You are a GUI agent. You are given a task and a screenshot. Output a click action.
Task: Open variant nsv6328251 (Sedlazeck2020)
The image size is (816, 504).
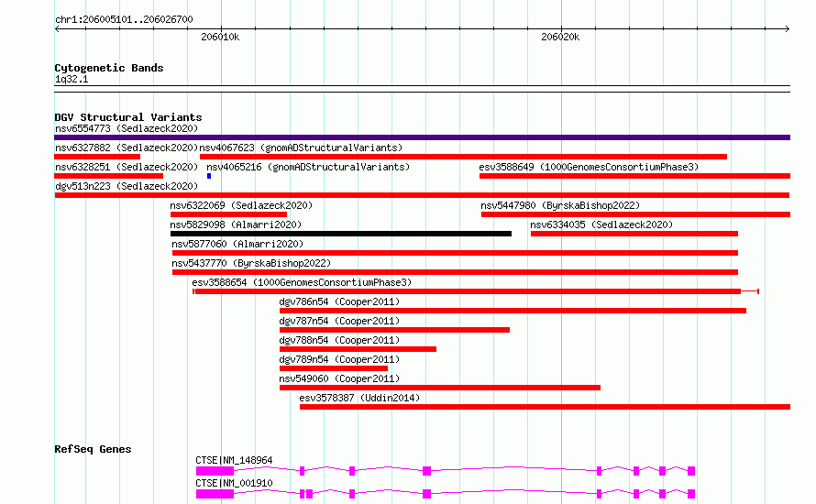[127, 167]
